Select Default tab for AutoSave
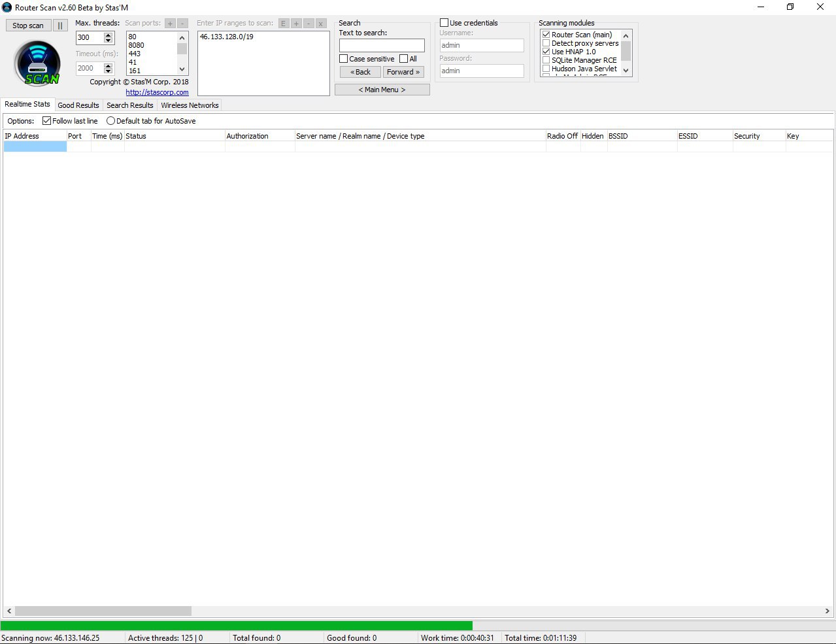This screenshot has height=644, width=836. [x=110, y=121]
